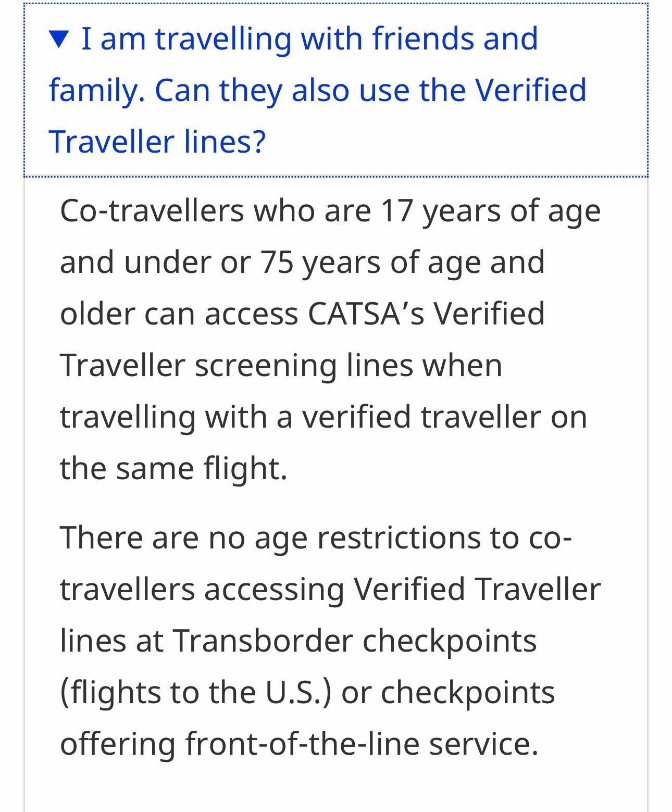Click the "(flights to the U.S.)" text

coord(196,692)
